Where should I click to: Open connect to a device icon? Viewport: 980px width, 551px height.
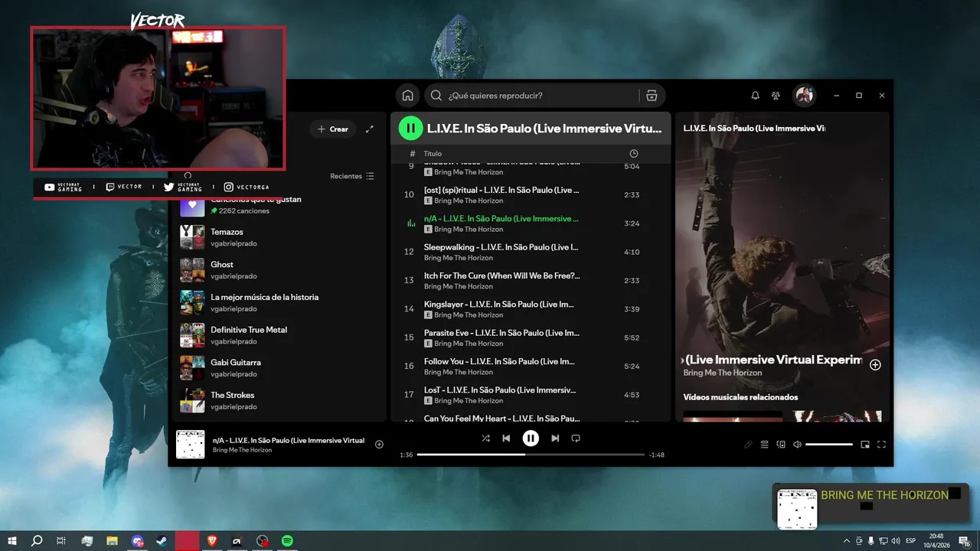[781, 445]
